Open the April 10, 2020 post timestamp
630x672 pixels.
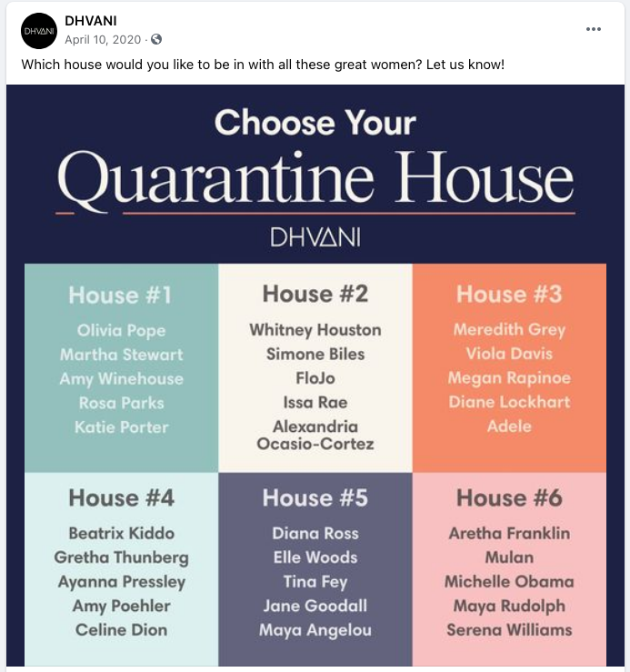pos(103,39)
